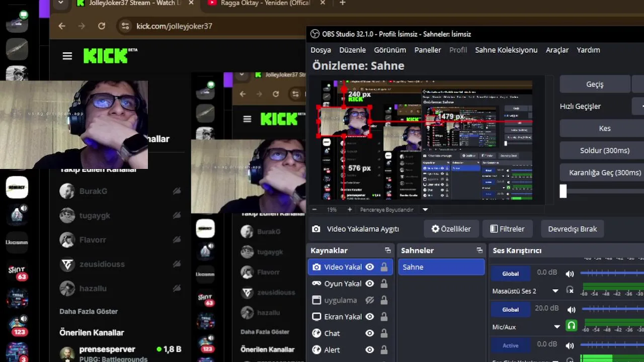
Task: Expand the Masaüstü Ses 2 device dropdown
Action: (x=555, y=291)
